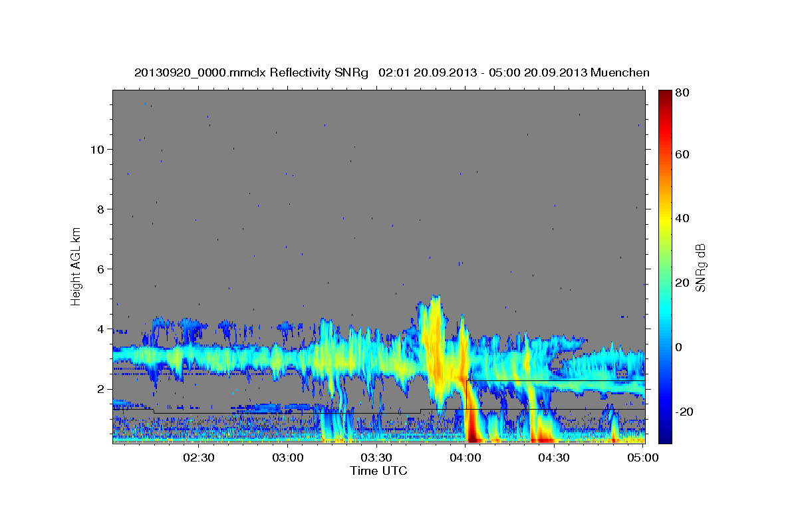Screen dimensions: 798x532
Task: Click the 'SNRg dB' colorbar label
Action: [x=700, y=267]
